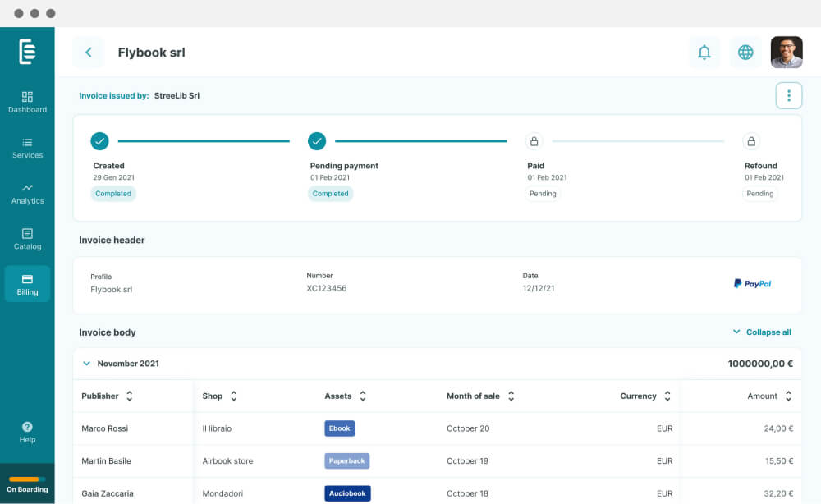Click Collapse all link

(762, 332)
